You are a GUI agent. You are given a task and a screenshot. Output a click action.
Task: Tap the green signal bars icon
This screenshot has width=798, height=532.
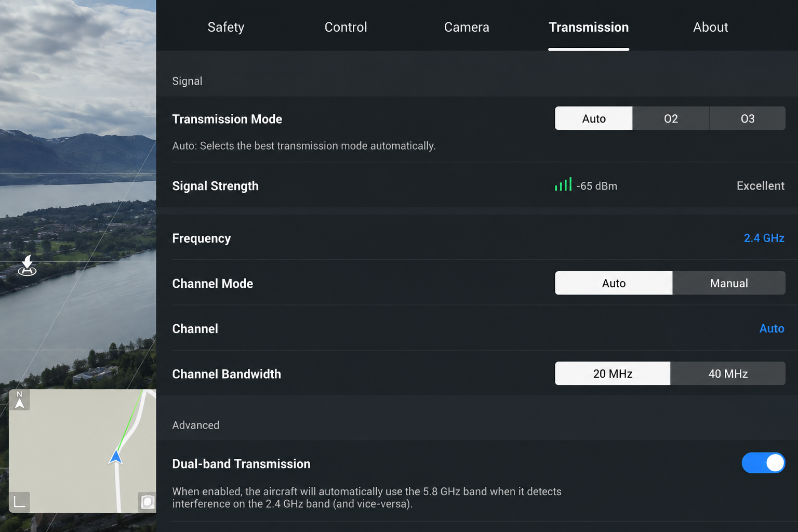coord(563,184)
